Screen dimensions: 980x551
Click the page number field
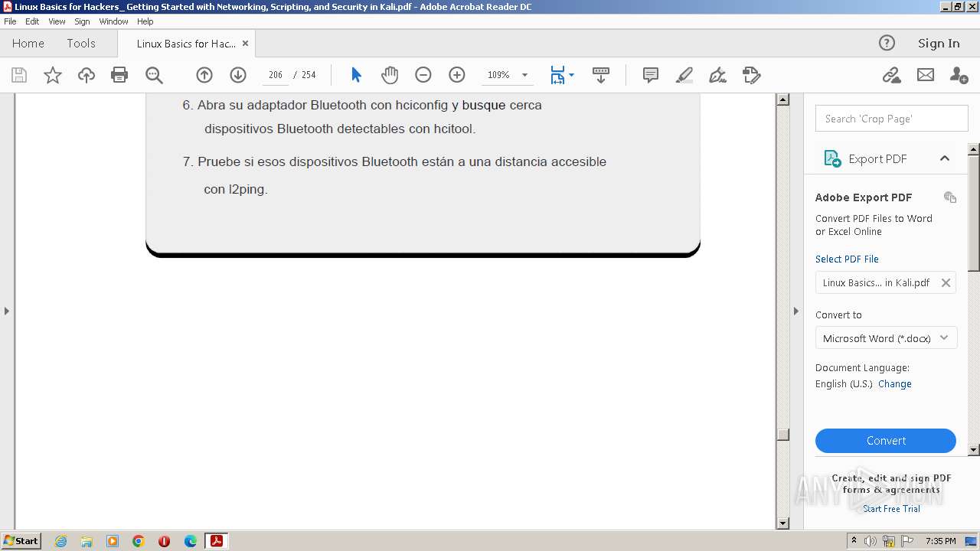276,75
